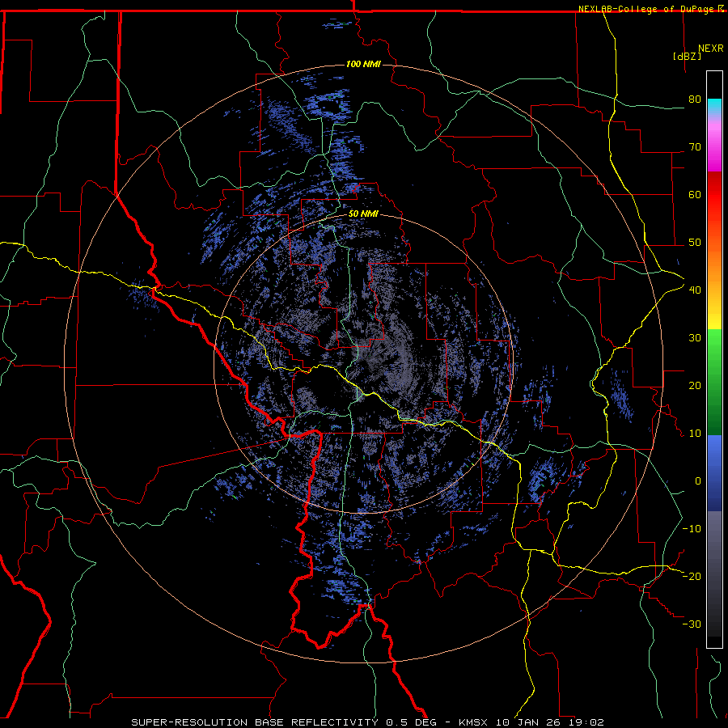Click the 50 dBZ scale tick label
Screen dimensions: 728x728
coord(695,243)
